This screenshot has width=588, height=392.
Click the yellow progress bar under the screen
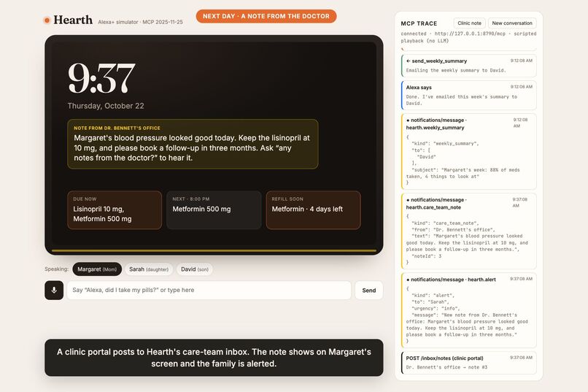(x=214, y=250)
